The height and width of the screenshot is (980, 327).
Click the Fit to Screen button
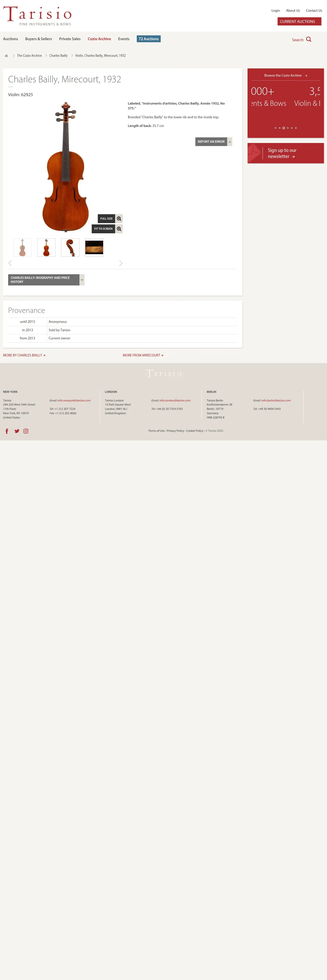point(104,229)
